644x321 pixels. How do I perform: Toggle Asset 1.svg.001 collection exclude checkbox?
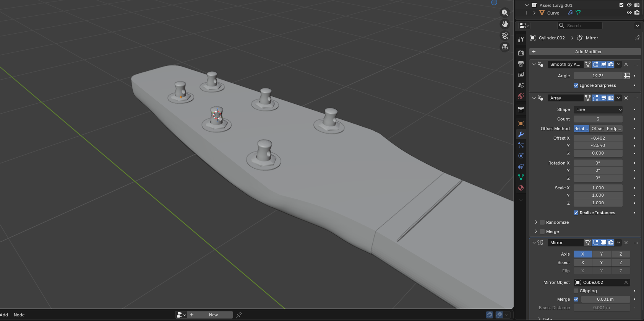coord(621,5)
